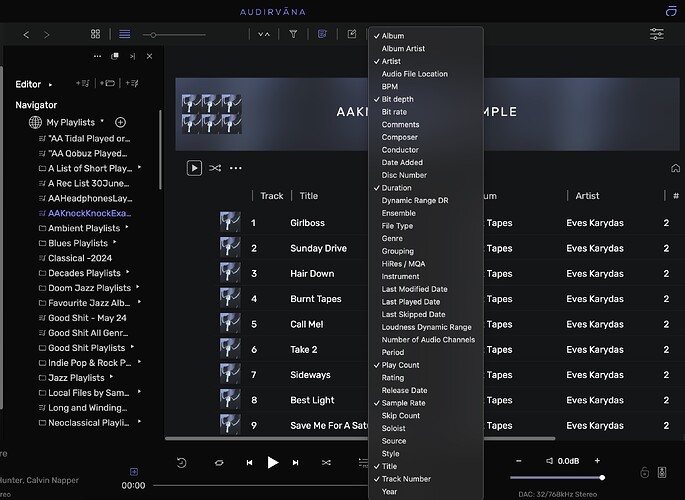Open audio settings sliders icon
Viewport: 685px width, 500px height.
[656, 34]
